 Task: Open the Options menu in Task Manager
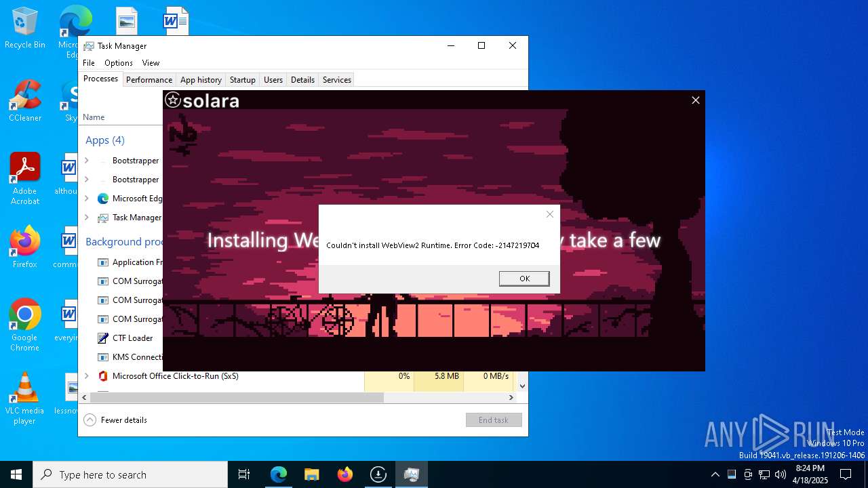click(119, 63)
